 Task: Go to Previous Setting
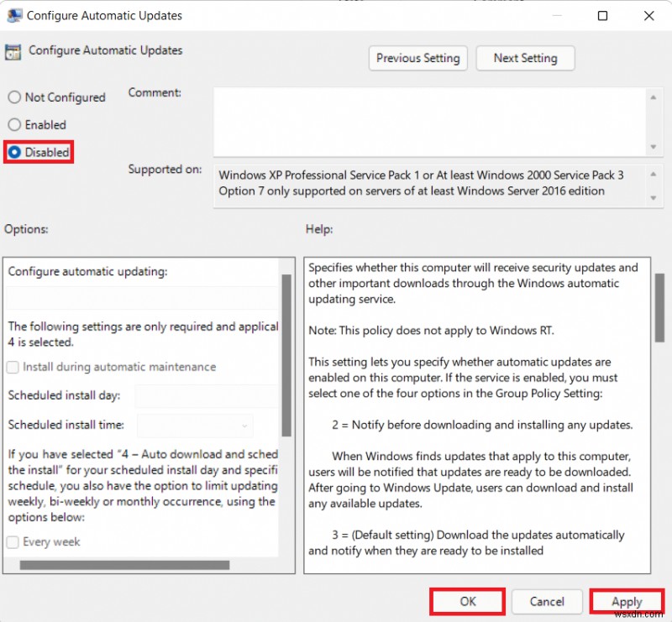[417, 58]
